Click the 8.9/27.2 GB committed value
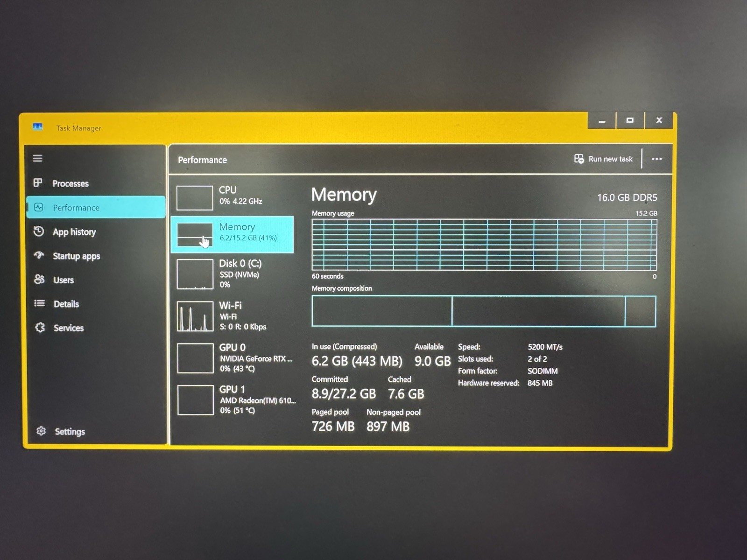Viewport: 747px width, 560px height. (x=344, y=394)
